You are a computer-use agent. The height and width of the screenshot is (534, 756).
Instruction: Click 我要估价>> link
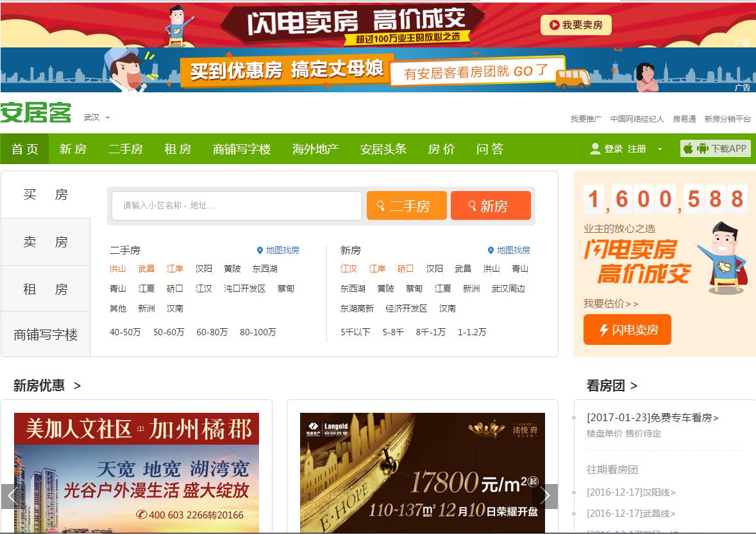click(611, 304)
